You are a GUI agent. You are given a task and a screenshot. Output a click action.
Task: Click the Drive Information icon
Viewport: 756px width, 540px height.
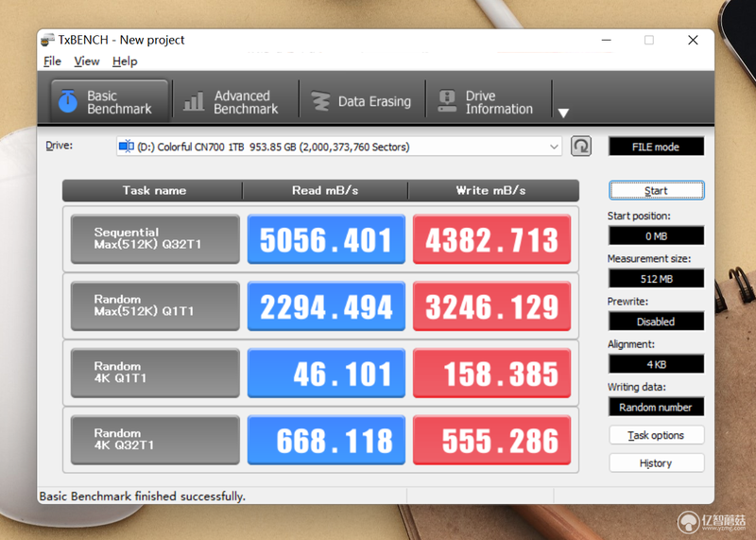[x=447, y=101]
